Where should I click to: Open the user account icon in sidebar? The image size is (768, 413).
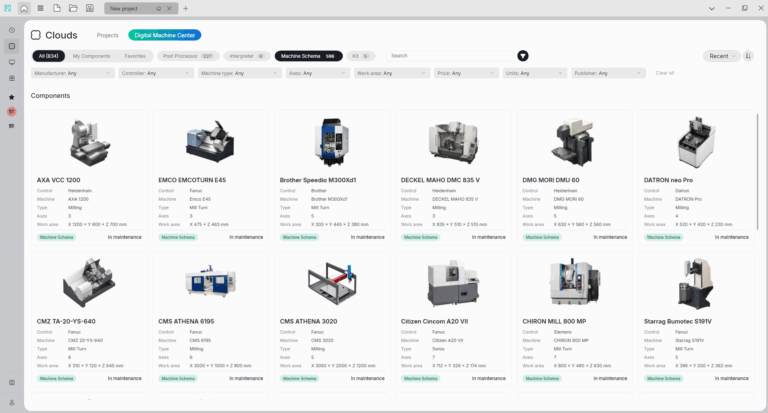[x=12, y=402]
